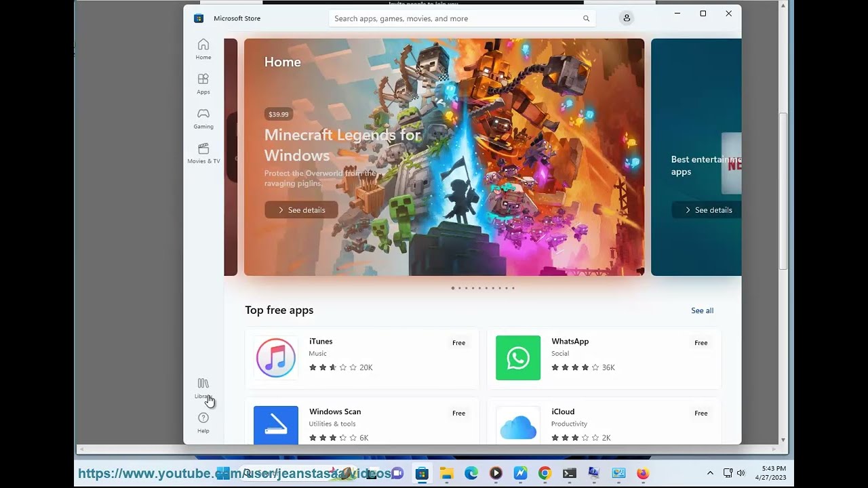
Task: Click the Free badge for Windows Scan
Action: 458,413
